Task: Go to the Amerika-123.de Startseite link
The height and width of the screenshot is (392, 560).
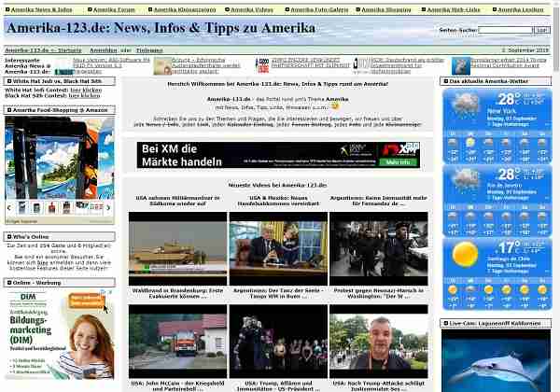Action: pyautogui.click(x=43, y=50)
